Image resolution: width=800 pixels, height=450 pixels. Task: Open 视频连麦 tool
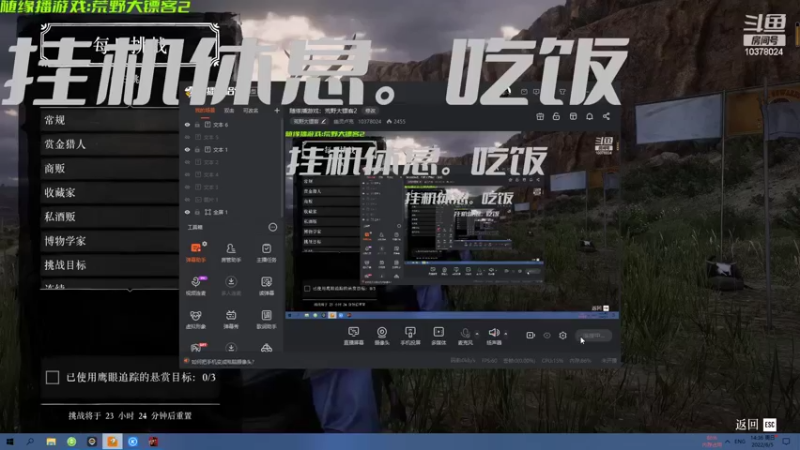196,286
